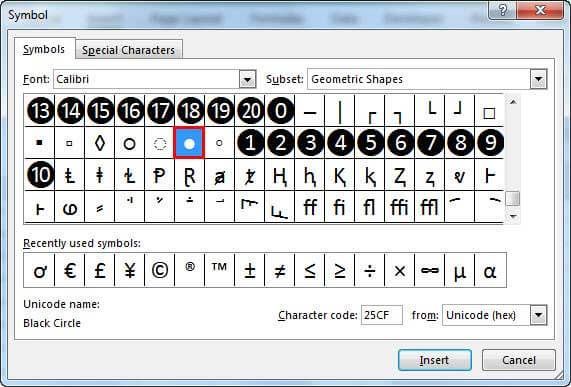
Task: Pick the Yen sign in recent symbols
Action: tap(130, 270)
